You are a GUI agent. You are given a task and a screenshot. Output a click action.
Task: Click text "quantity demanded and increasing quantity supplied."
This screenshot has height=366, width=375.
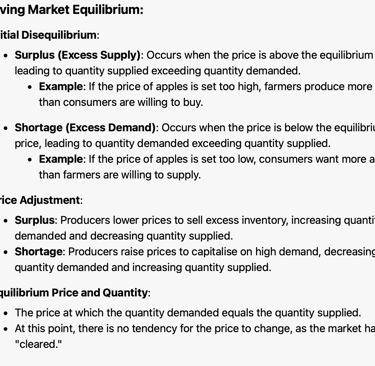tap(143, 267)
